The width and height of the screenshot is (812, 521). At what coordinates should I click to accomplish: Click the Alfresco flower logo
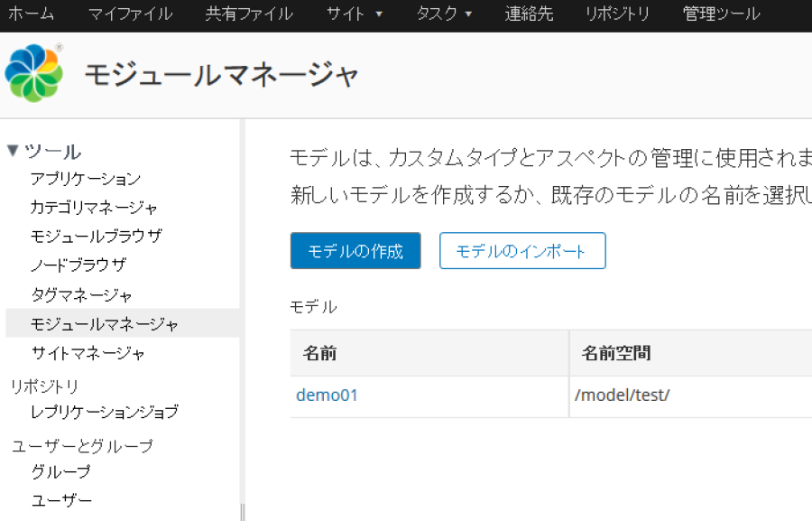(x=33, y=72)
